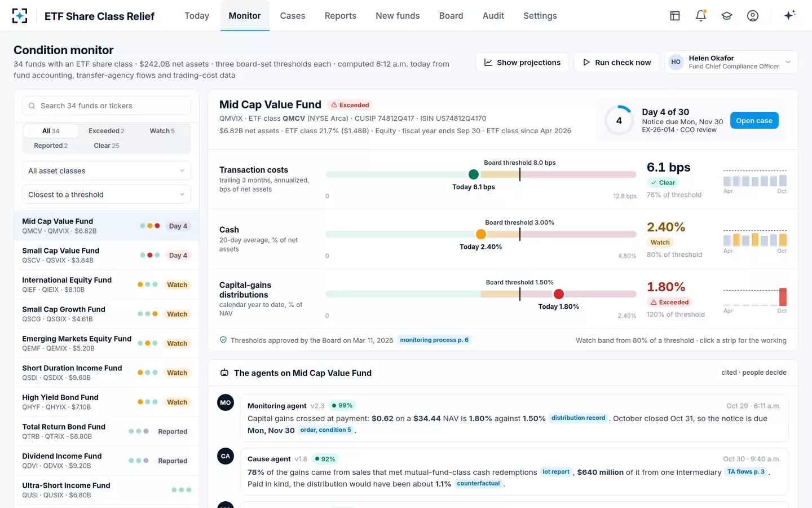This screenshot has height=508, width=812.
Task: Click the Search 34 funds or tickers field
Action: point(107,106)
